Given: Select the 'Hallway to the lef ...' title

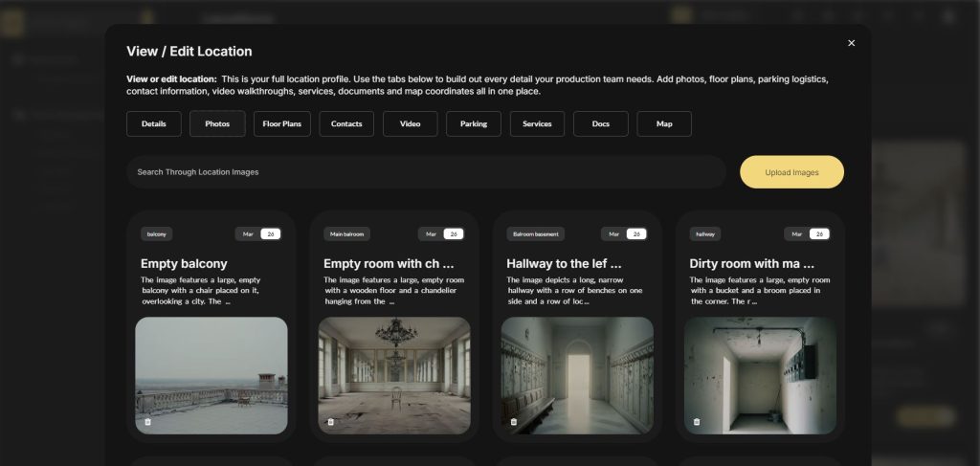Looking at the screenshot, I should (x=564, y=263).
